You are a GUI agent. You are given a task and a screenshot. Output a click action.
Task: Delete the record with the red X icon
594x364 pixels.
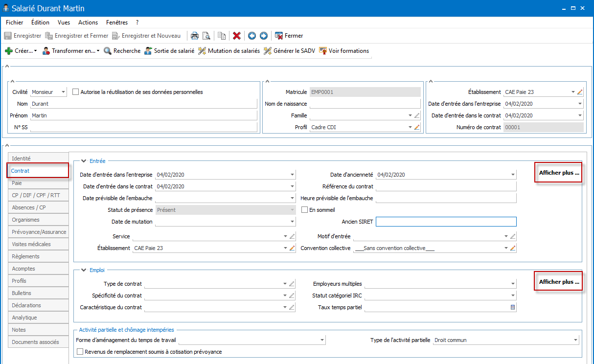(x=237, y=36)
